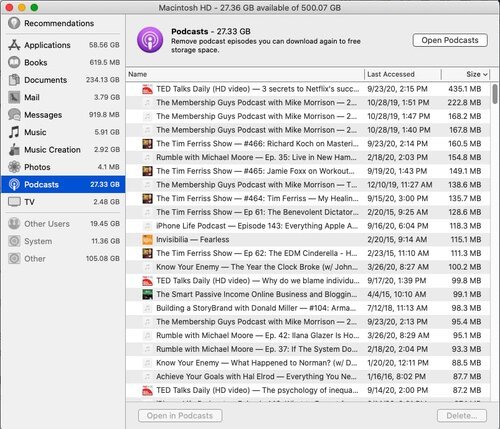
Task: Select Rumble Ep. 35 Live in New Ham row
Action: [x=308, y=157]
